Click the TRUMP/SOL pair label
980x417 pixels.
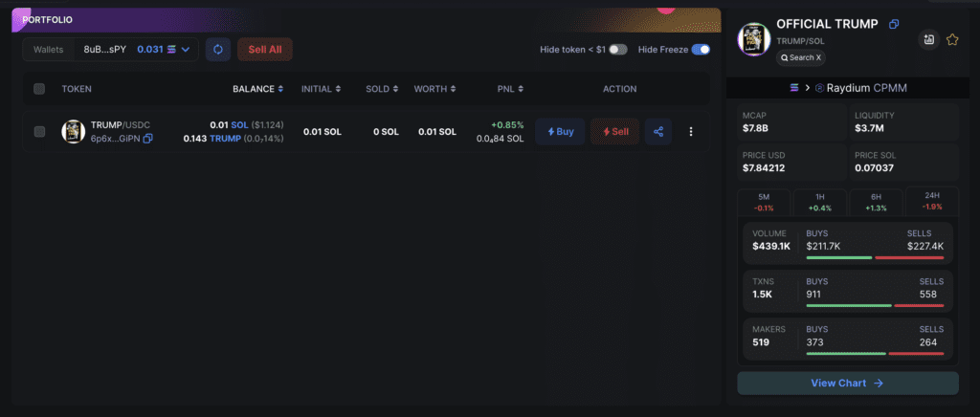pyautogui.click(x=800, y=40)
